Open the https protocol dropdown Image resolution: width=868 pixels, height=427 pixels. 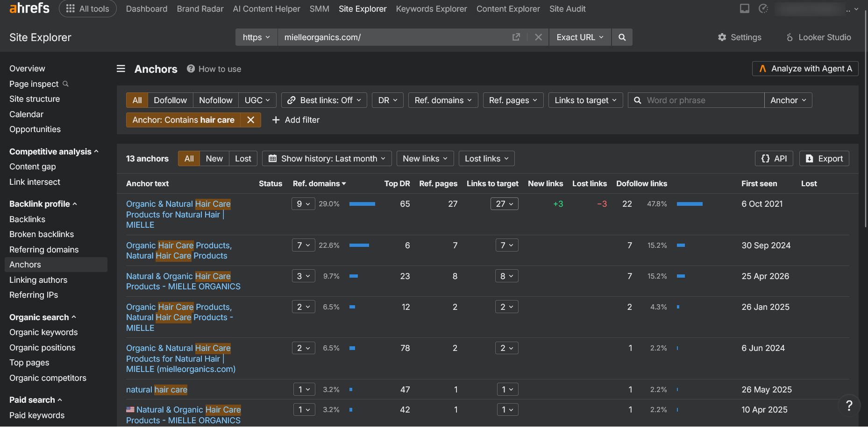[256, 37]
